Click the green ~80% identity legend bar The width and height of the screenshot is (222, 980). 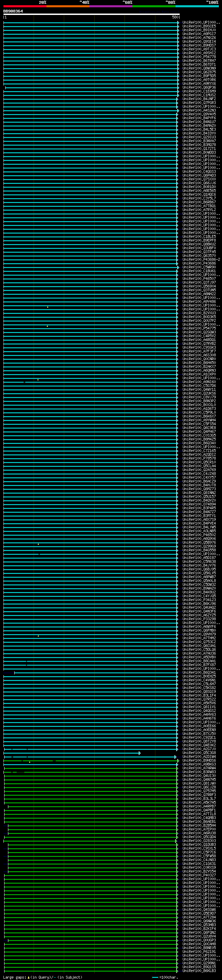(154, 6)
